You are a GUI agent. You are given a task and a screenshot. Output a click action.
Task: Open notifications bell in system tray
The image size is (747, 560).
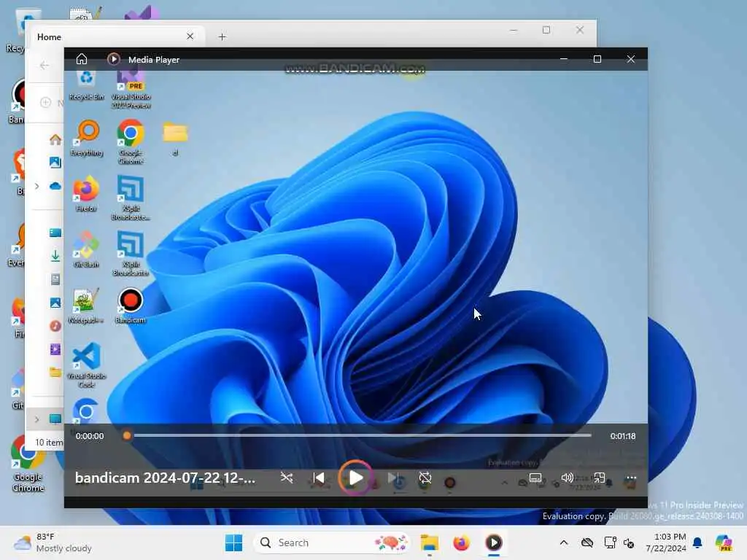tap(697, 542)
